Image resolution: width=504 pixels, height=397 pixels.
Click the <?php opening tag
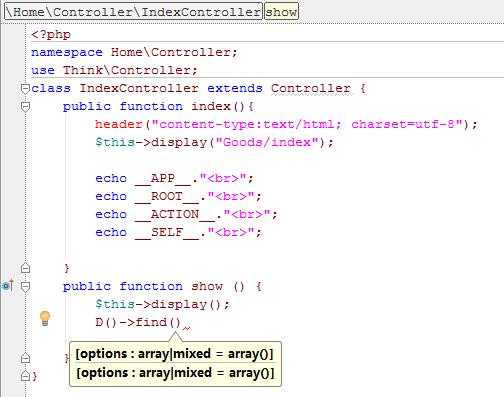click(51, 35)
